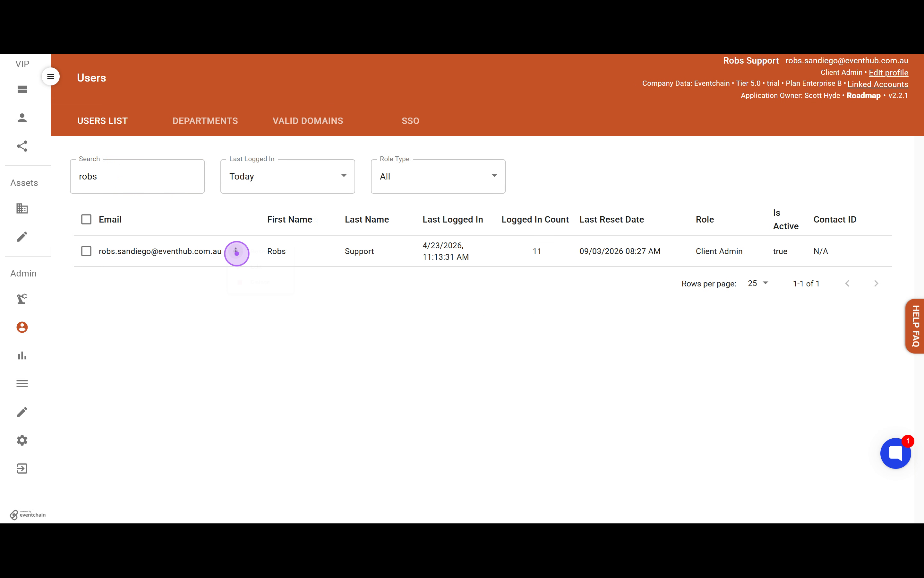The height and width of the screenshot is (578, 924).
Task: Click the Client Admin role cell
Action: (719, 251)
